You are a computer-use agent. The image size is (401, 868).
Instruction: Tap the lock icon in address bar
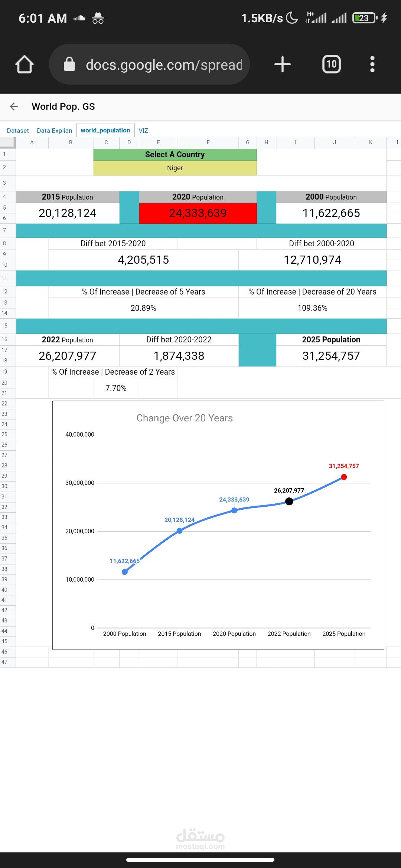[x=69, y=65]
